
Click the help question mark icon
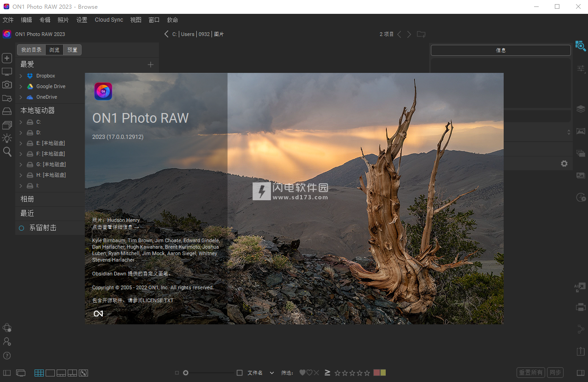coord(7,356)
